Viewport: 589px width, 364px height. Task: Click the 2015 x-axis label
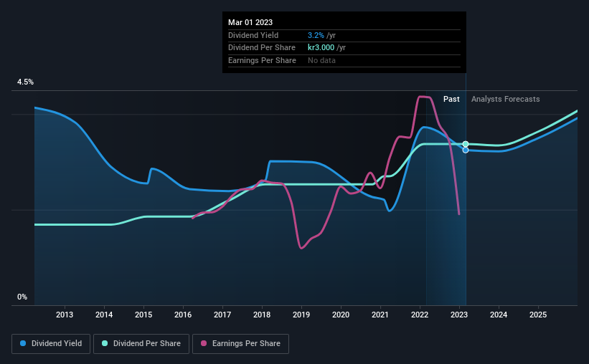pos(143,315)
